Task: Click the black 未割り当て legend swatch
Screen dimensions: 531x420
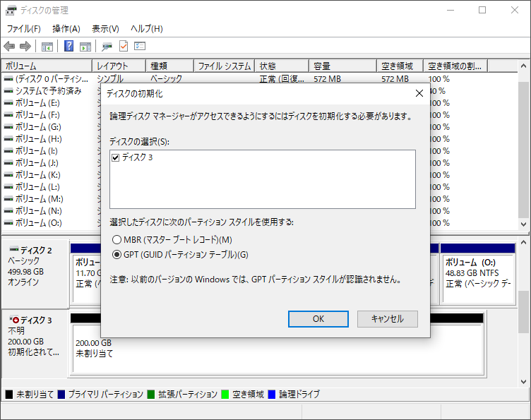Action: (x=9, y=395)
